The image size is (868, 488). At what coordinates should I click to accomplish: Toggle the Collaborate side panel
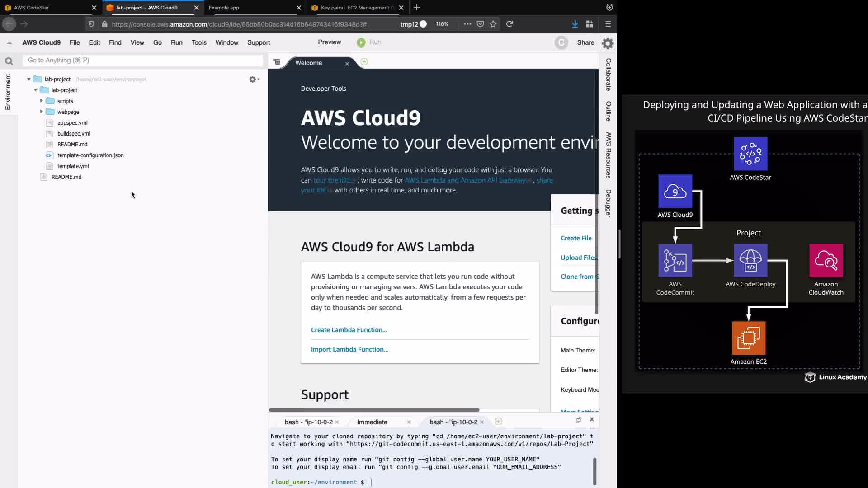pos(609,75)
